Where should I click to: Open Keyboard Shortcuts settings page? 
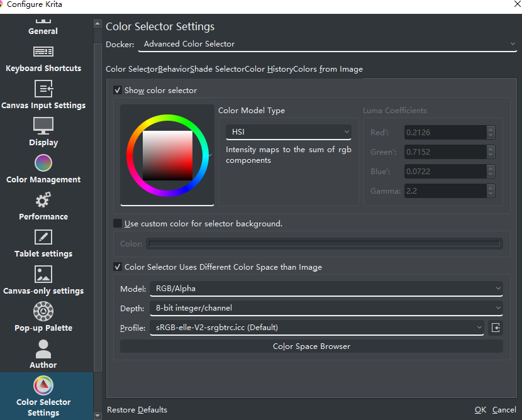click(x=43, y=59)
